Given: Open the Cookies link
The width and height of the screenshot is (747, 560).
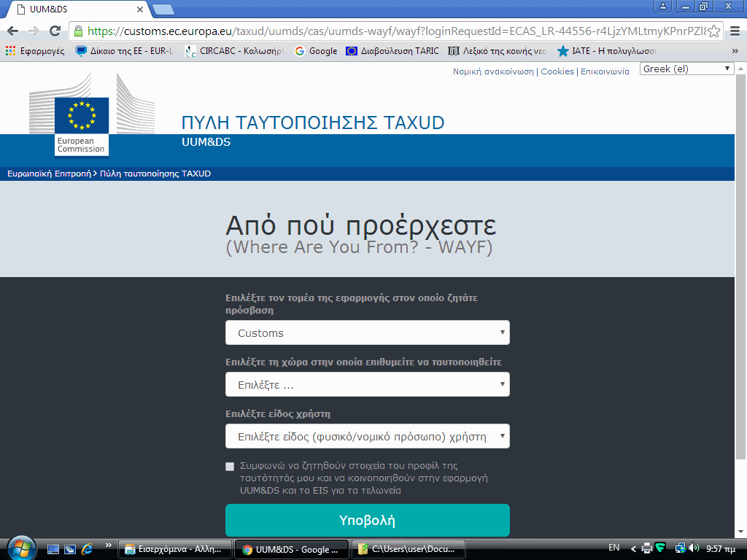Looking at the screenshot, I should pyautogui.click(x=557, y=71).
